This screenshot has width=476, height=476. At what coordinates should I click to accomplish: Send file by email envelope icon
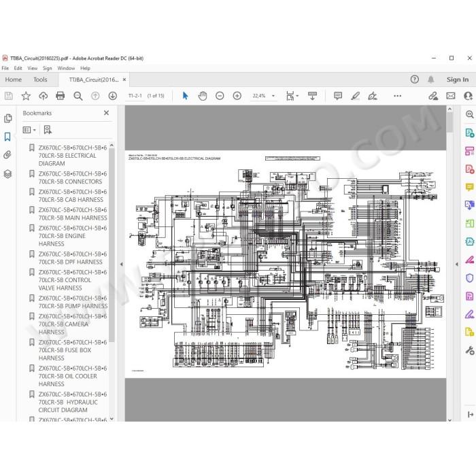(451, 96)
